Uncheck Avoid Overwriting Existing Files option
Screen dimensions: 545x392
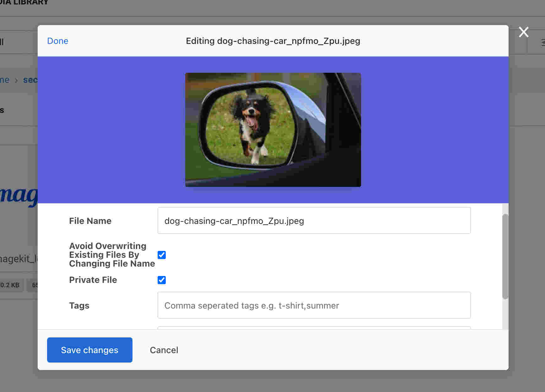click(162, 255)
